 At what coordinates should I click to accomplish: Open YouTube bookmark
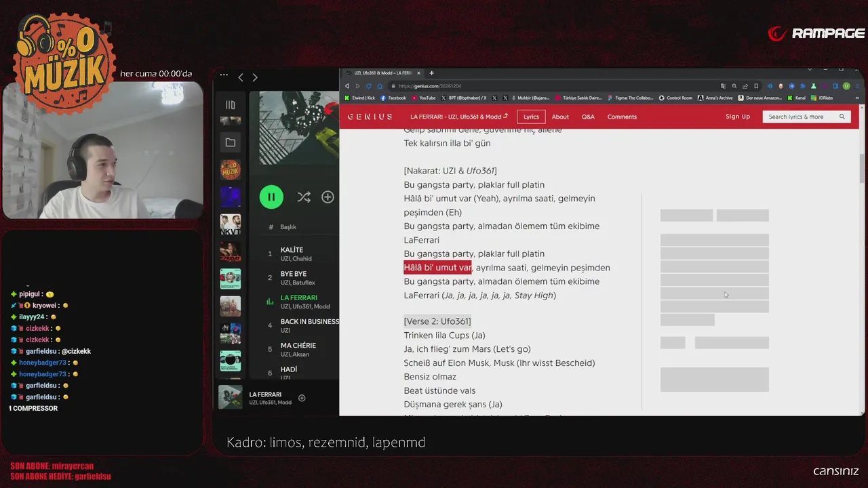click(x=424, y=98)
